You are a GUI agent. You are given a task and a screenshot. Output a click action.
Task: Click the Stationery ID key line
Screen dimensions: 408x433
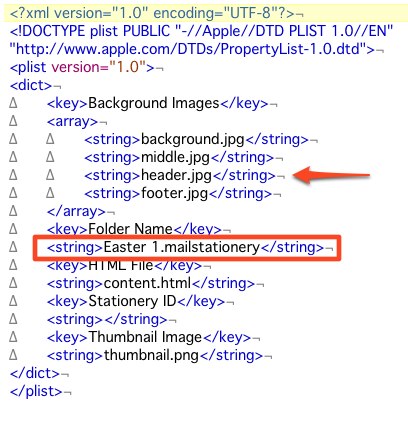[136, 301]
